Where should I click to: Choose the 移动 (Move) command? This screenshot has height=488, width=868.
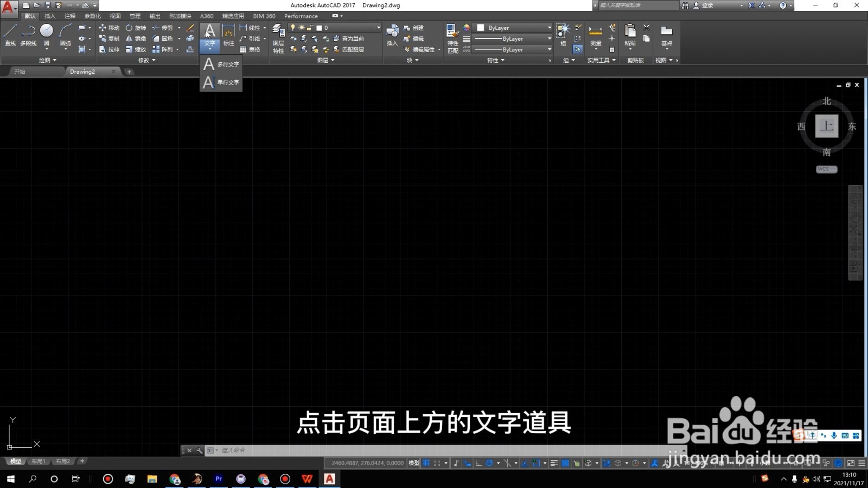109,28
